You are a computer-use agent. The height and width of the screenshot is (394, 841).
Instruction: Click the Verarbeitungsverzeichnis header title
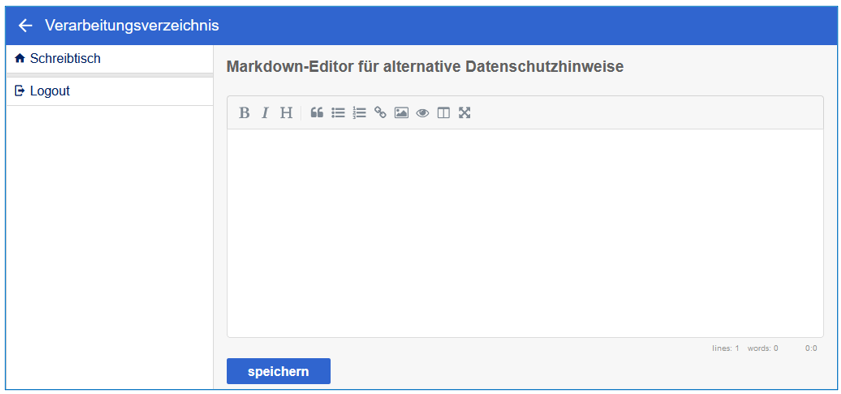(132, 25)
